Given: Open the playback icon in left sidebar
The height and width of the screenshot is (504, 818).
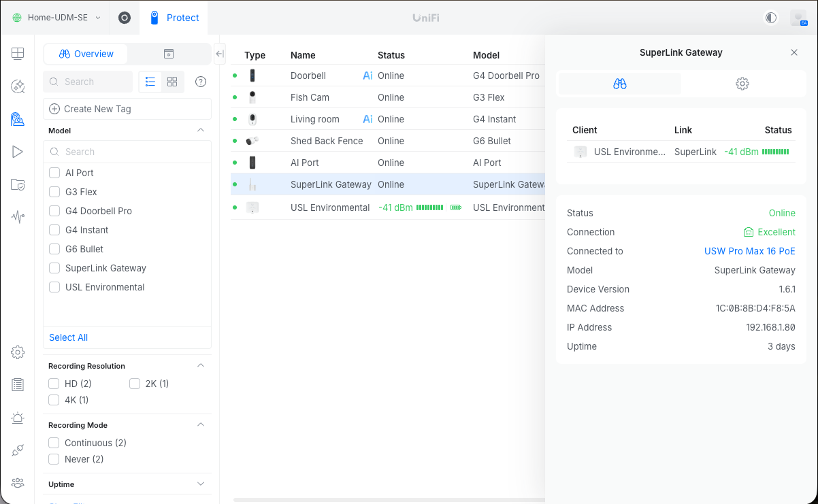Looking at the screenshot, I should pyautogui.click(x=18, y=152).
